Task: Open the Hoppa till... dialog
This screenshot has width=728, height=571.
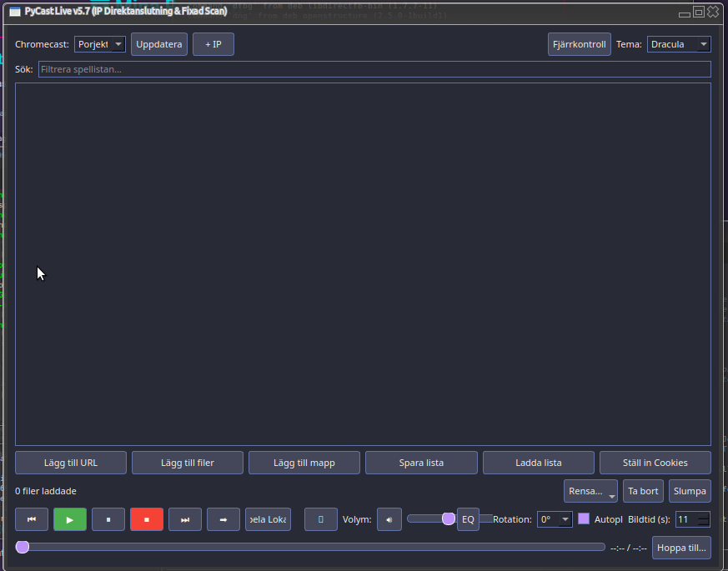Action: [681, 548]
